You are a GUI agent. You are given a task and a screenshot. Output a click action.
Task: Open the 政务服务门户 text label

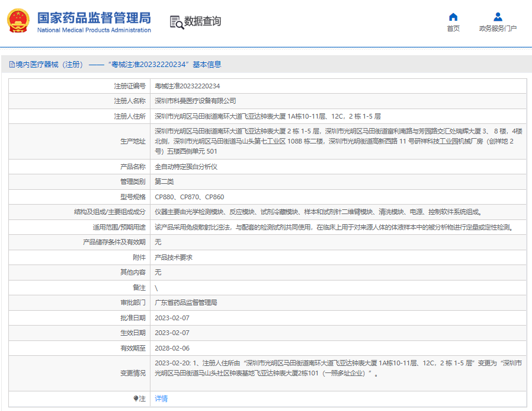[x=498, y=28]
